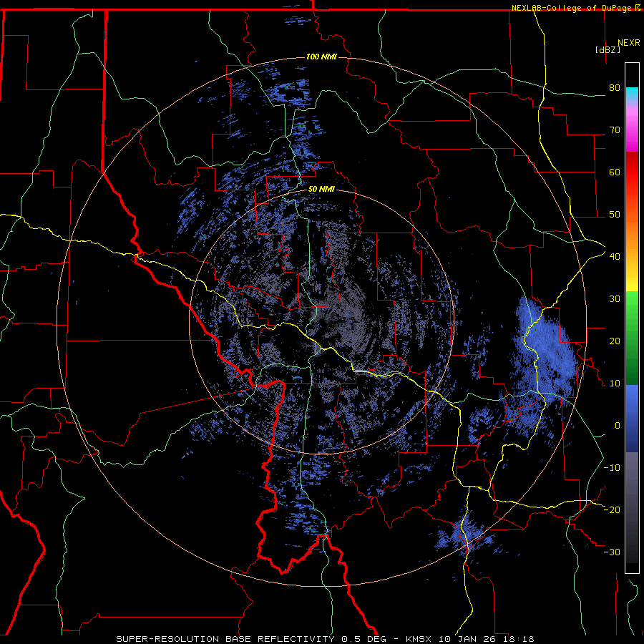Viewport: 644px width, 644px height.
Task: Click the 30 dBZ scale value
Action: click(x=615, y=298)
